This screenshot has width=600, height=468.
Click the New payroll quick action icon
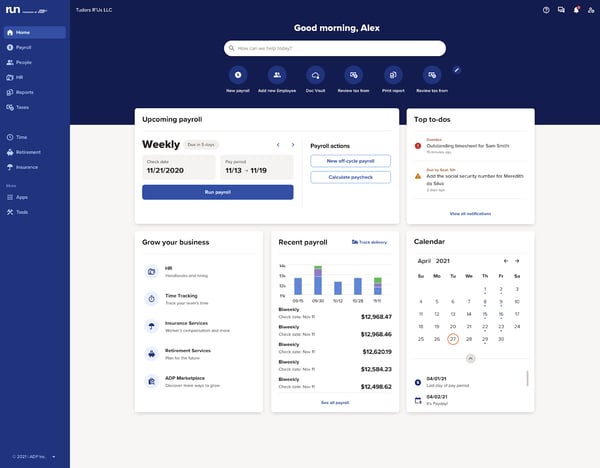point(238,74)
